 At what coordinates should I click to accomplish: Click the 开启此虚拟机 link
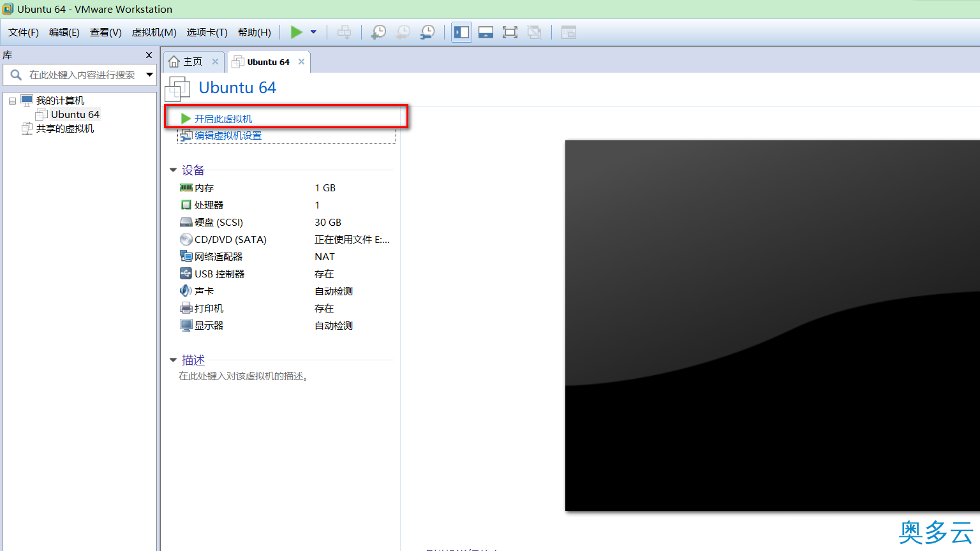pyautogui.click(x=223, y=119)
